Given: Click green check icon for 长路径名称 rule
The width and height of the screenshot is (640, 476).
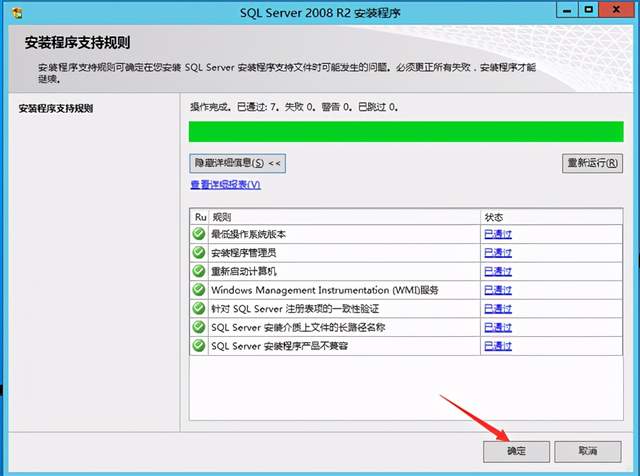Looking at the screenshot, I should tap(199, 327).
